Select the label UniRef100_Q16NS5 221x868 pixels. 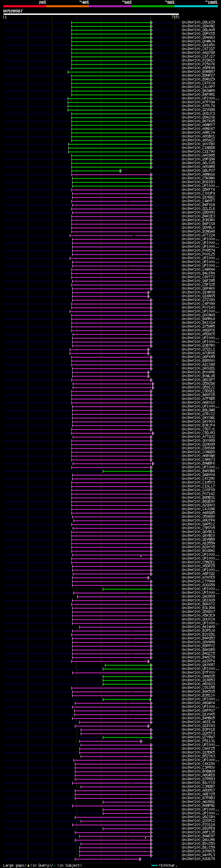tap(198, 296)
